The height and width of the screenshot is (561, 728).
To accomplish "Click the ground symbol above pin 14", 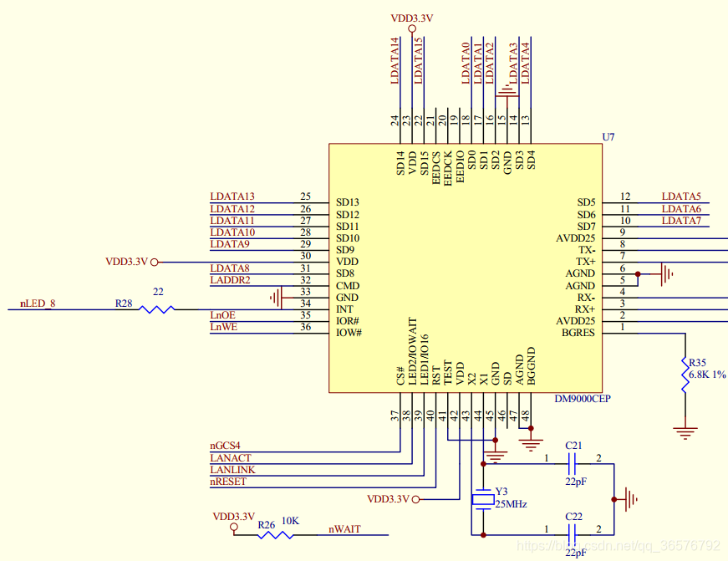I will (507, 90).
